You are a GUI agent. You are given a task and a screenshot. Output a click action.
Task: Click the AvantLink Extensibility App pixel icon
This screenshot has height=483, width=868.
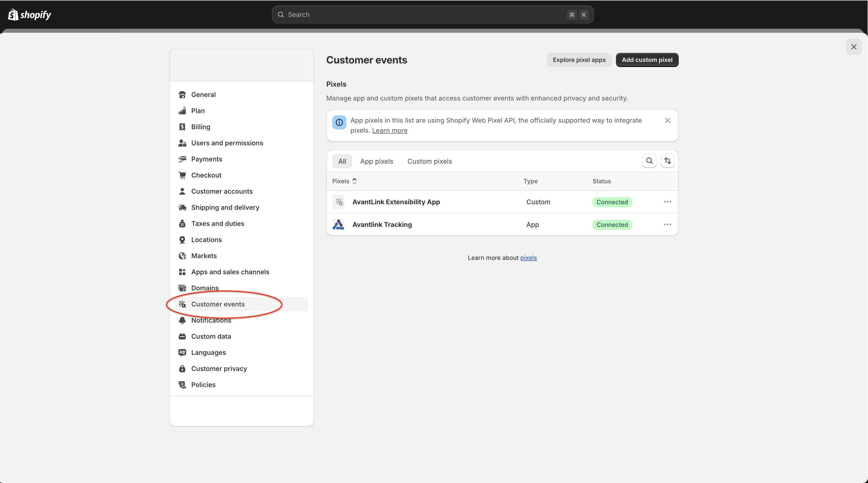(338, 202)
